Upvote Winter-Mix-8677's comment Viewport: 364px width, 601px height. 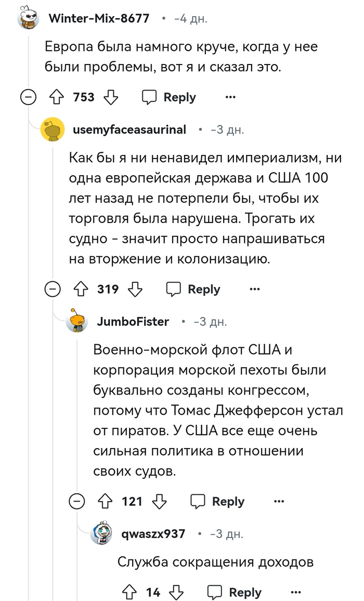pos(56,97)
